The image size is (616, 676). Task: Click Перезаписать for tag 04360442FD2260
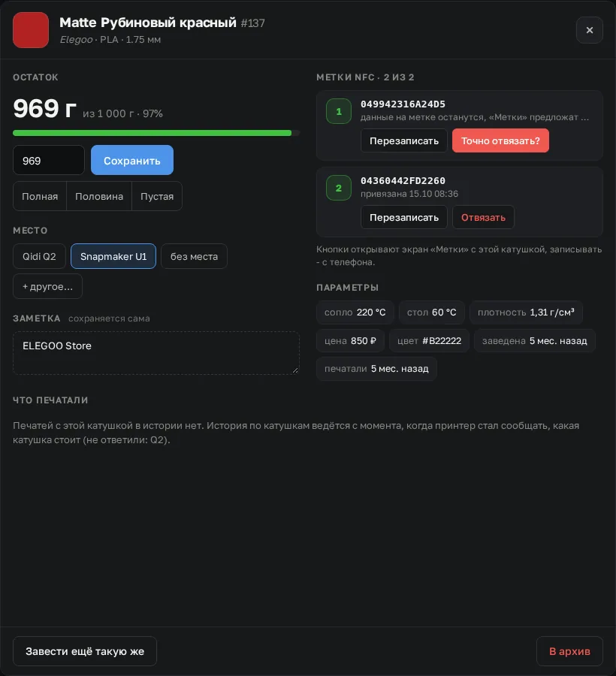click(x=404, y=218)
